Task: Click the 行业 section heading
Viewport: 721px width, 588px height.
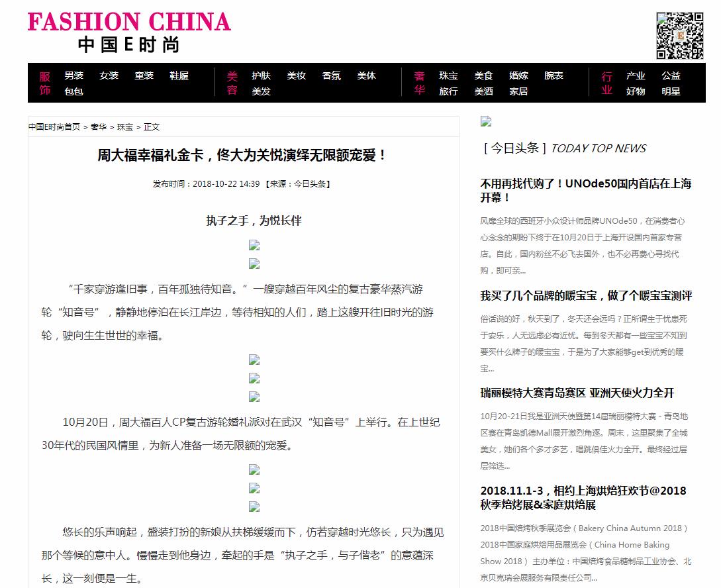Action: [606, 83]
